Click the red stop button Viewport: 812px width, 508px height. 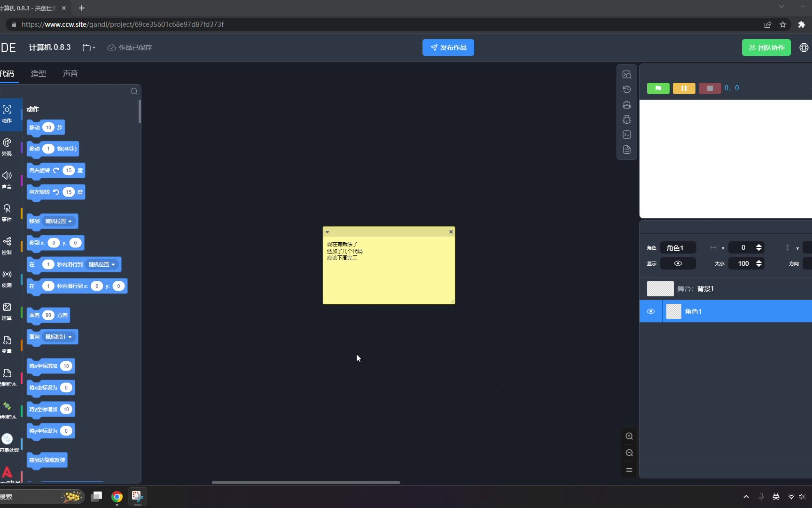click(710, 88)
